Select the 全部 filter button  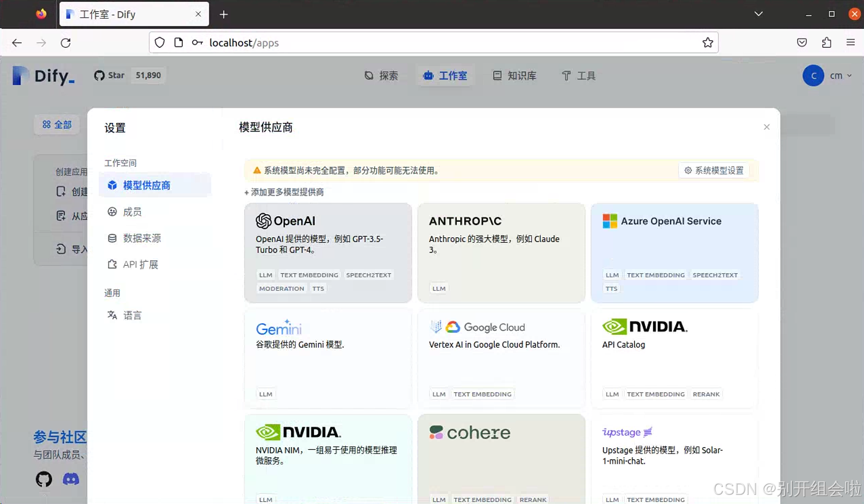click(x=56, y=125)
